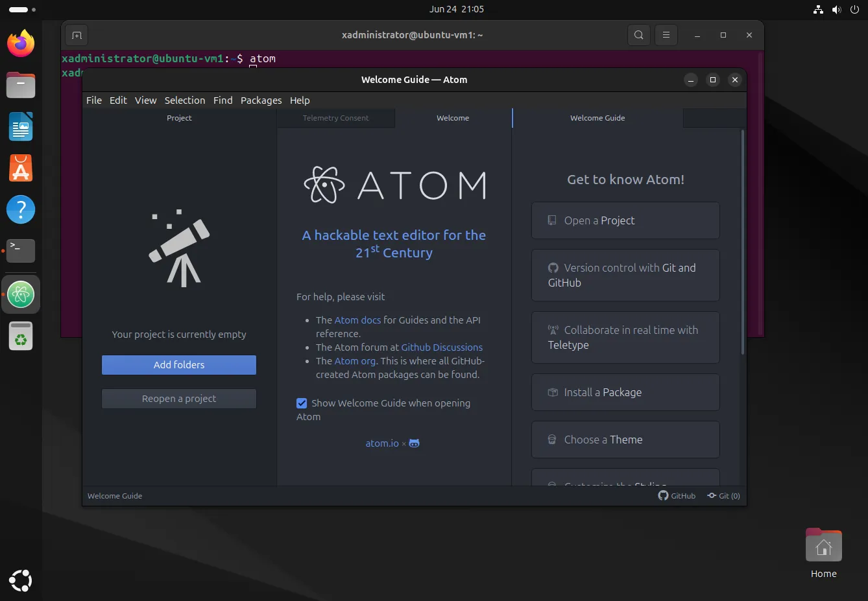Open the Edit menu
The width and height of the screenshot is (868, 601).
(x=118, y=100)
